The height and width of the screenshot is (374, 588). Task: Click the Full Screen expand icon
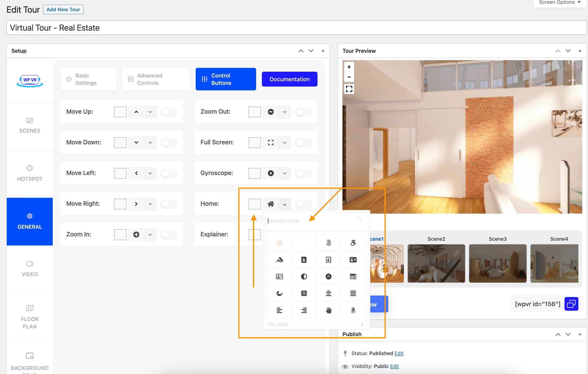coord(271,142)
